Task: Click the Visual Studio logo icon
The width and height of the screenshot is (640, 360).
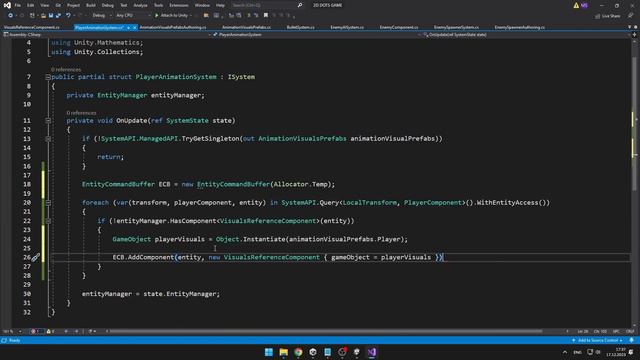Action: (x=7, y=5)
